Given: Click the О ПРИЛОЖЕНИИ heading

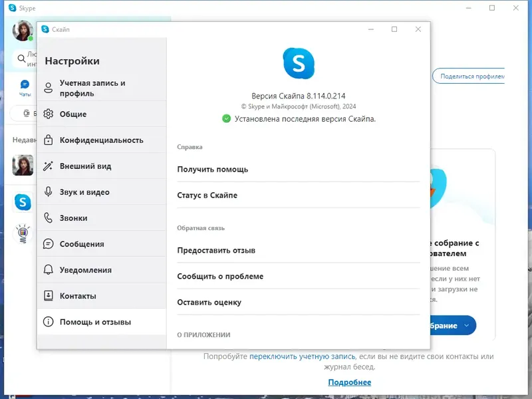Looking at the screenshot, I should pos(203,335).
